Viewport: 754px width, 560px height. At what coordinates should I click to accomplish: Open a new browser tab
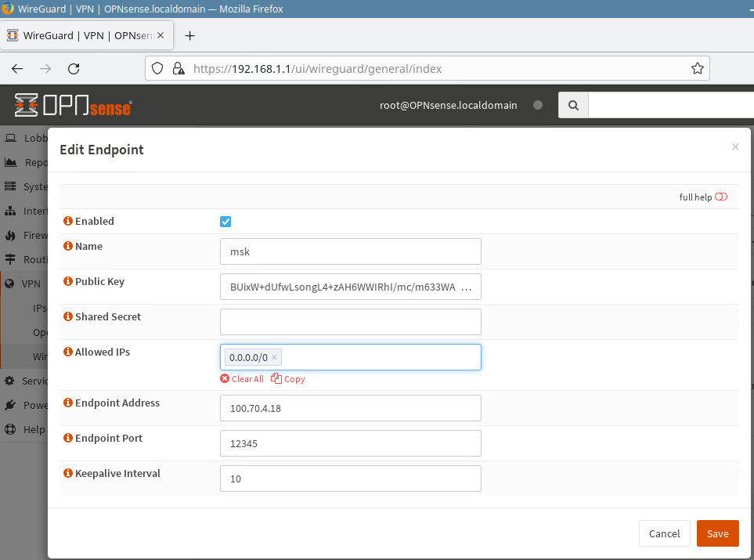(189, 36)
